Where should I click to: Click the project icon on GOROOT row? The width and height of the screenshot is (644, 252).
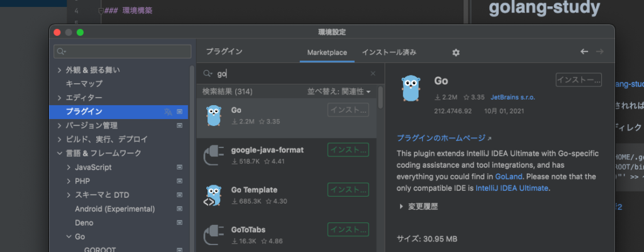(179, 249)
